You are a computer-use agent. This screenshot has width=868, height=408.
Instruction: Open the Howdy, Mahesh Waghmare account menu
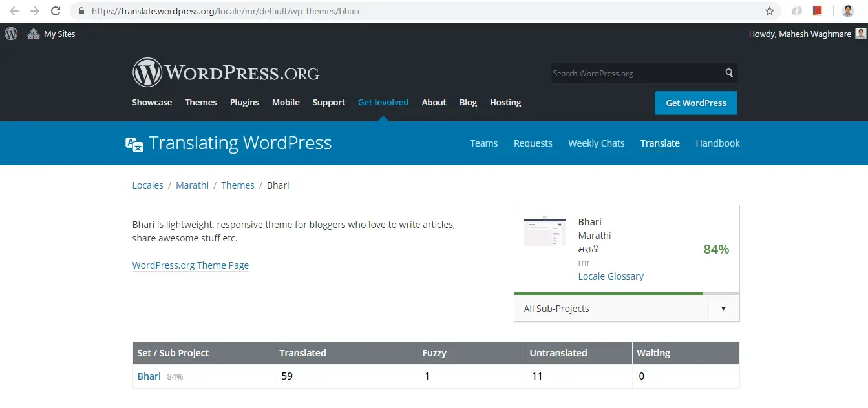(x=807, y=34)
